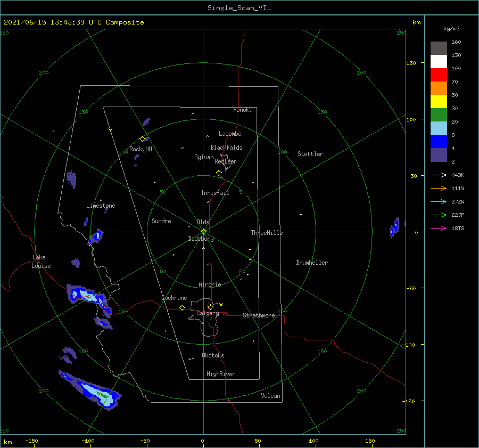Click the yellow diamond marker near RockyMH

point(142,139)
